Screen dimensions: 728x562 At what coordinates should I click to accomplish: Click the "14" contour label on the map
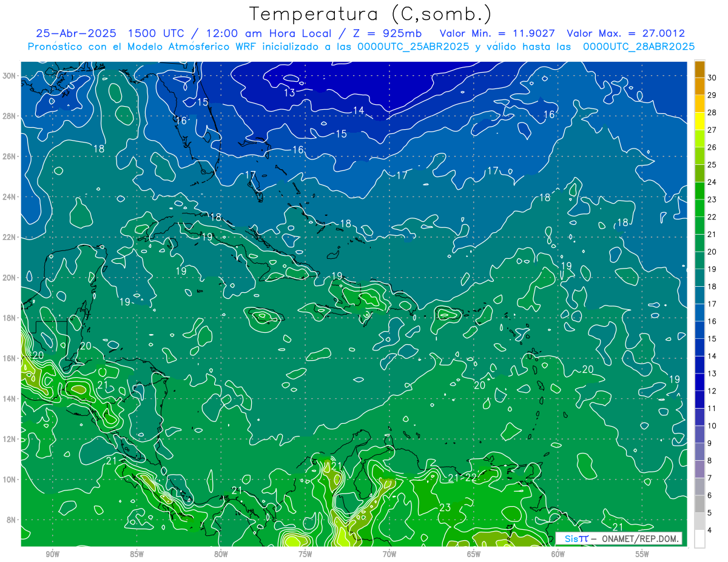click(359, 110)
